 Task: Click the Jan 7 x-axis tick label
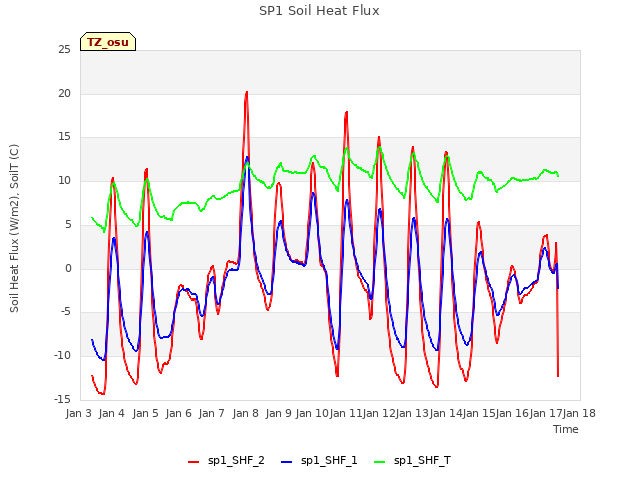tap(212, 413)
